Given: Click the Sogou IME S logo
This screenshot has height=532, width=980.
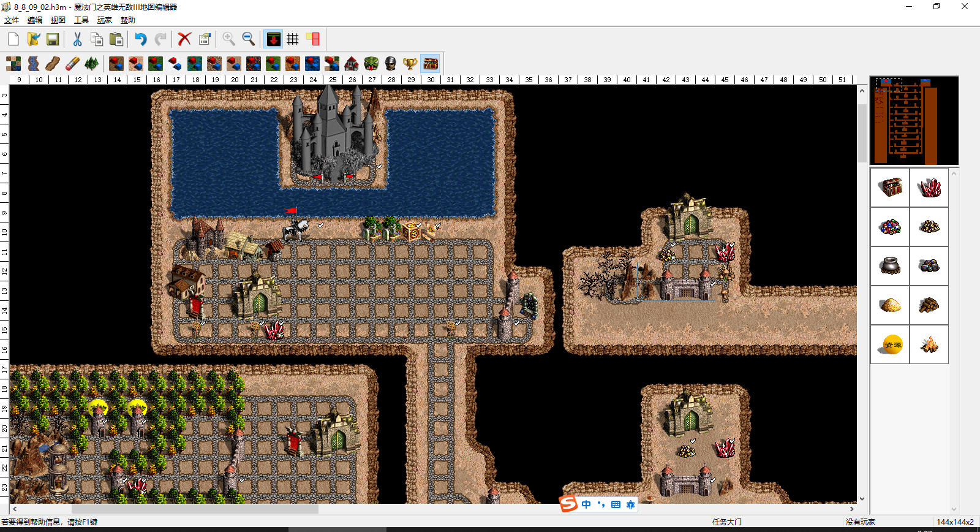Looking at the screenshot, I should tap(569, 504).
